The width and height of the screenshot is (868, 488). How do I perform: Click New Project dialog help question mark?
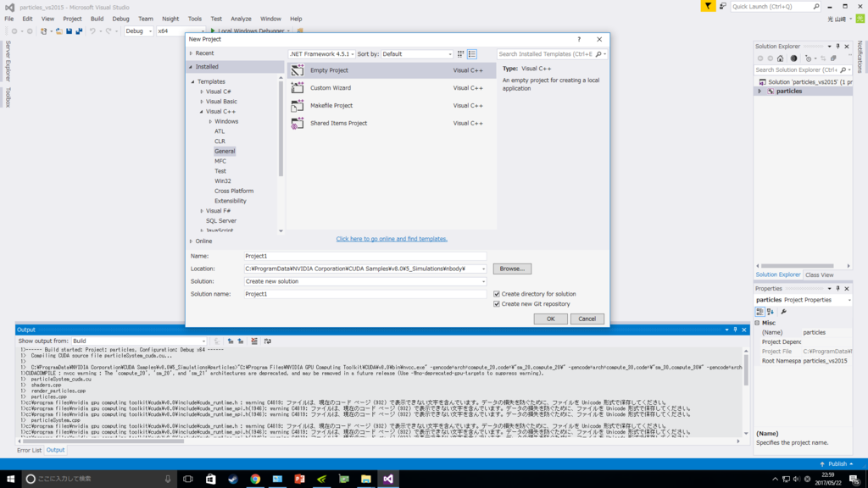click(x=579, y=39)
